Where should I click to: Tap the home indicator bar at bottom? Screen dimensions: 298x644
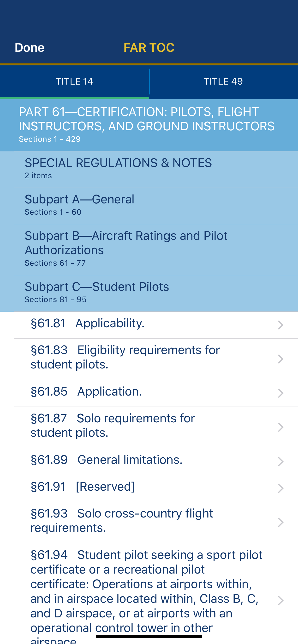point(149,637)
